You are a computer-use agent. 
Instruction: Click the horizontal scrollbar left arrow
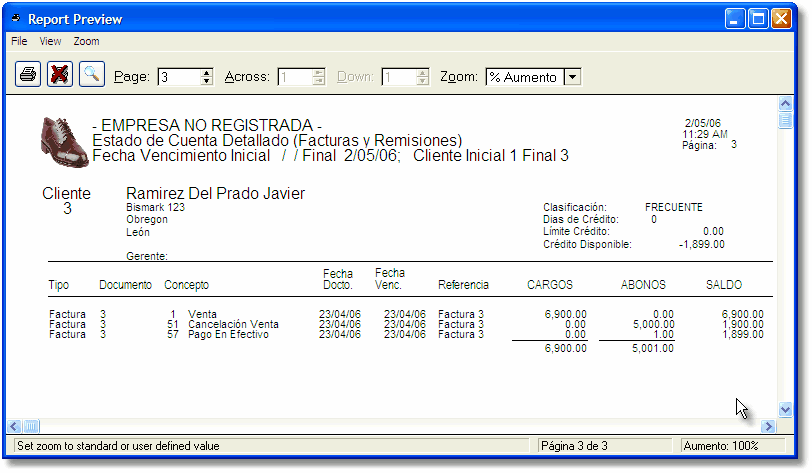pos(15,426)
